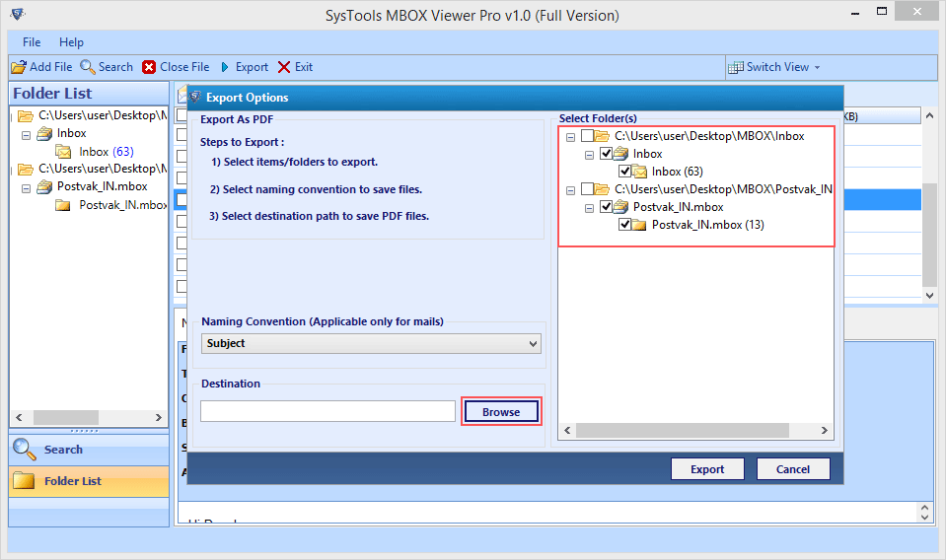Click the folder icon beside C:\Users\user\Desktop\MBOX\Inbox in Select Folder(s)

[x=602, y=136]
